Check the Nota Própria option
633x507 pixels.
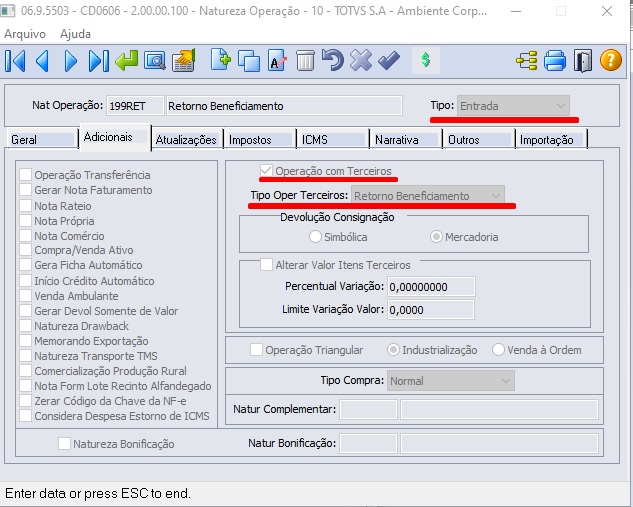pyautogui.click(x=26, y=220)
